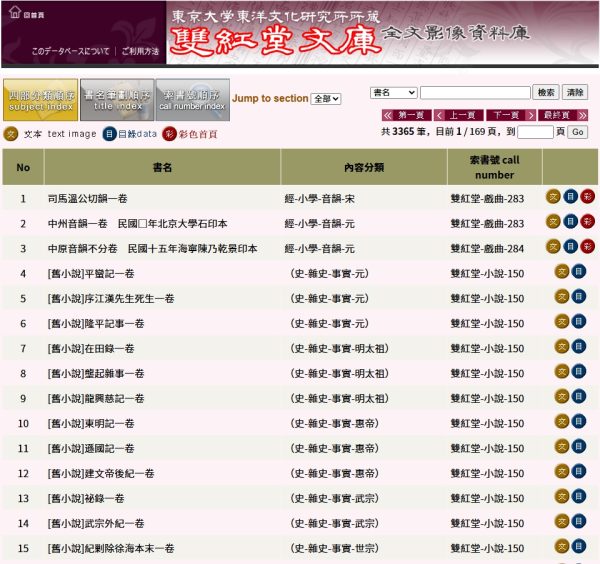Select title [舊小說]龍興慈記一卷

click(96, 398)
